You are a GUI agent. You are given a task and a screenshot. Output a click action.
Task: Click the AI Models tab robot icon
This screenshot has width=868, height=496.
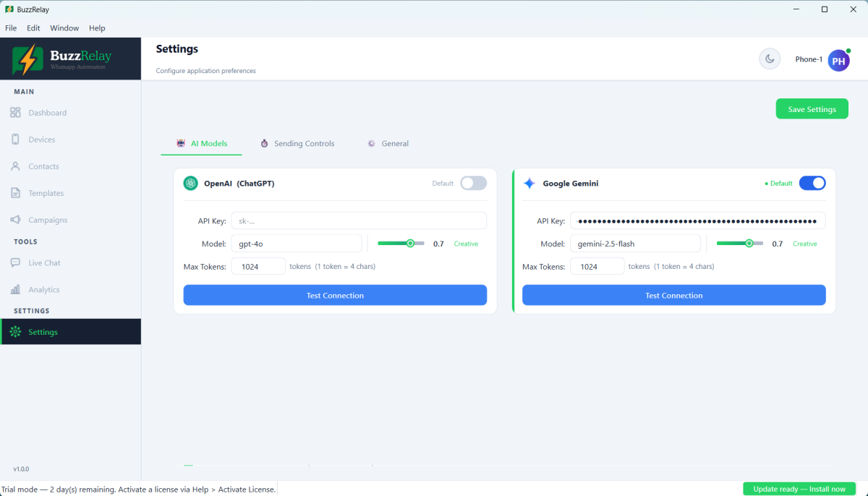pos(181,143)
